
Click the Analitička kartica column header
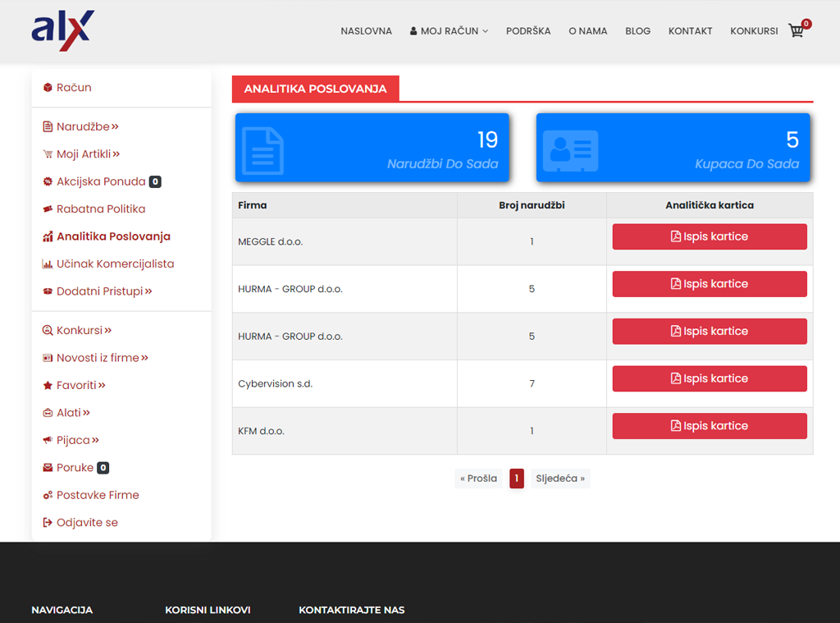point(710,205)
